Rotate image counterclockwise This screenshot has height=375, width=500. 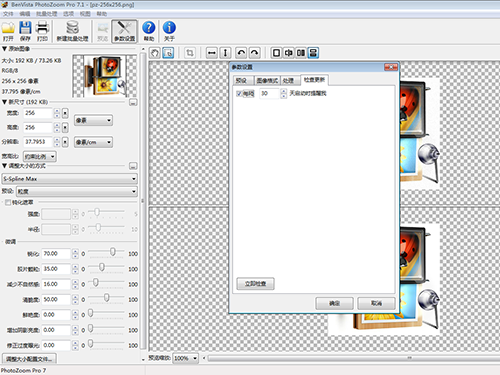(241, 53)
